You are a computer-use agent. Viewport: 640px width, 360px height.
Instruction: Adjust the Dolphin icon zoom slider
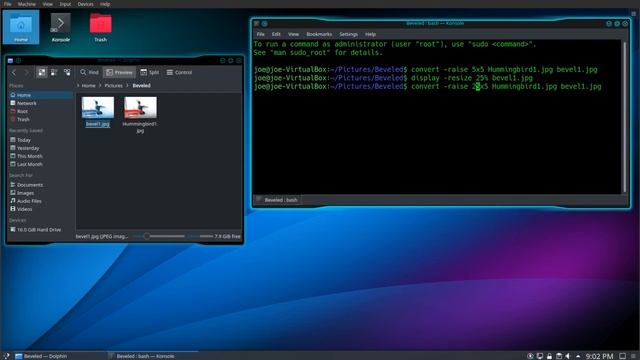(x=147, y=236)
